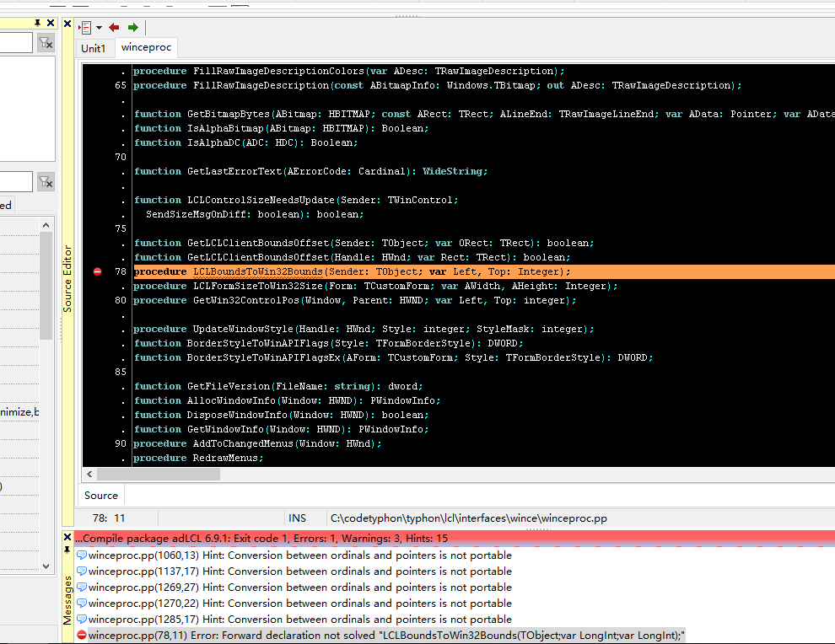Click the AddToChangedMenus procedure line
This screenshot has height=644, width=835.
coord(257,444)
